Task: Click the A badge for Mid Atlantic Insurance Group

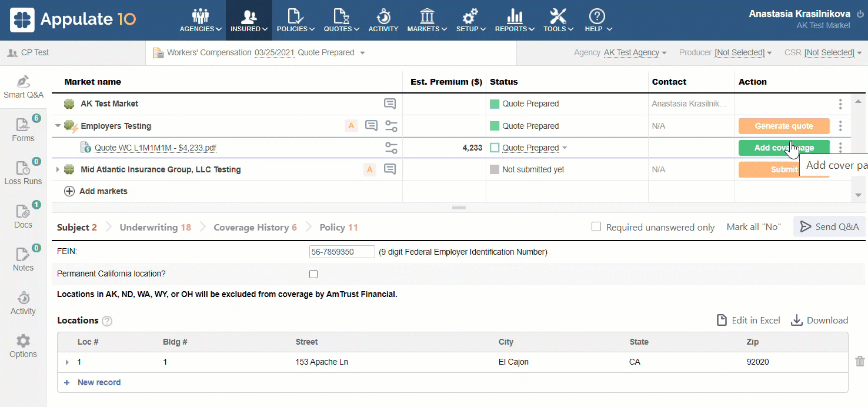Action: point(370,169)
